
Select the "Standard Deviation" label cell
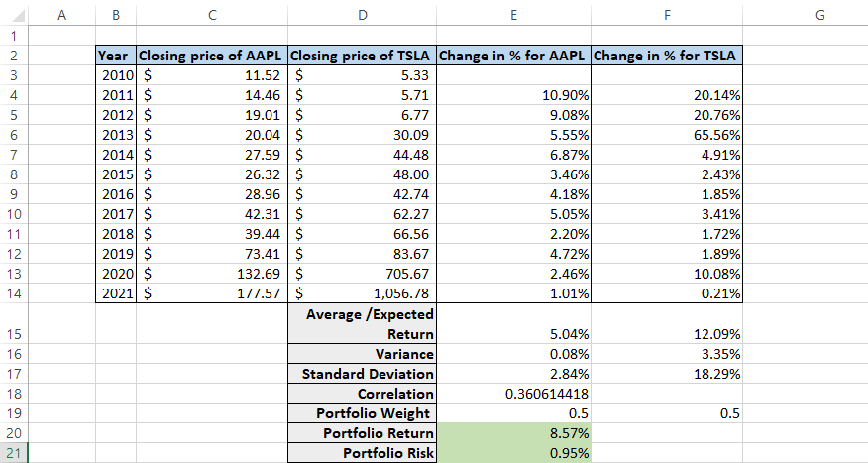click(363, 374)
